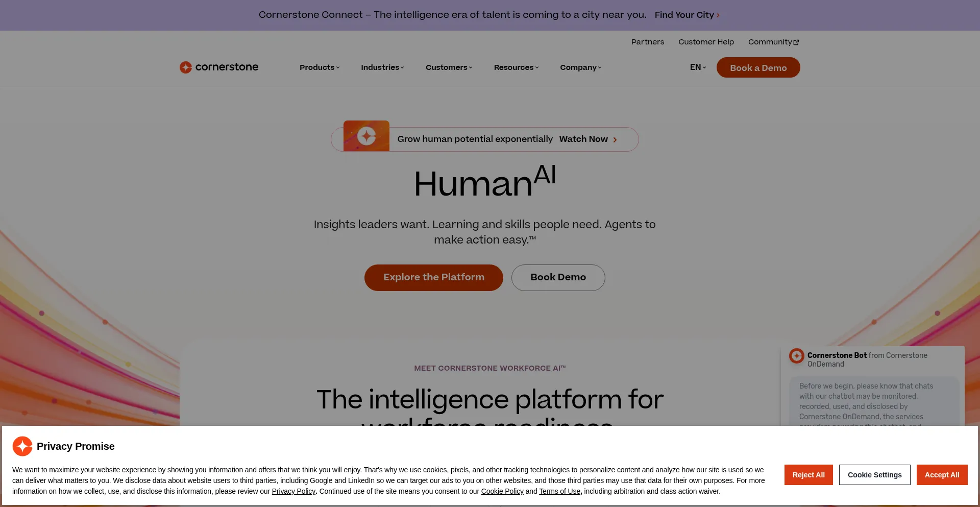
Task: Open the Cookie Policy link
Action: (x=502, y=491)
